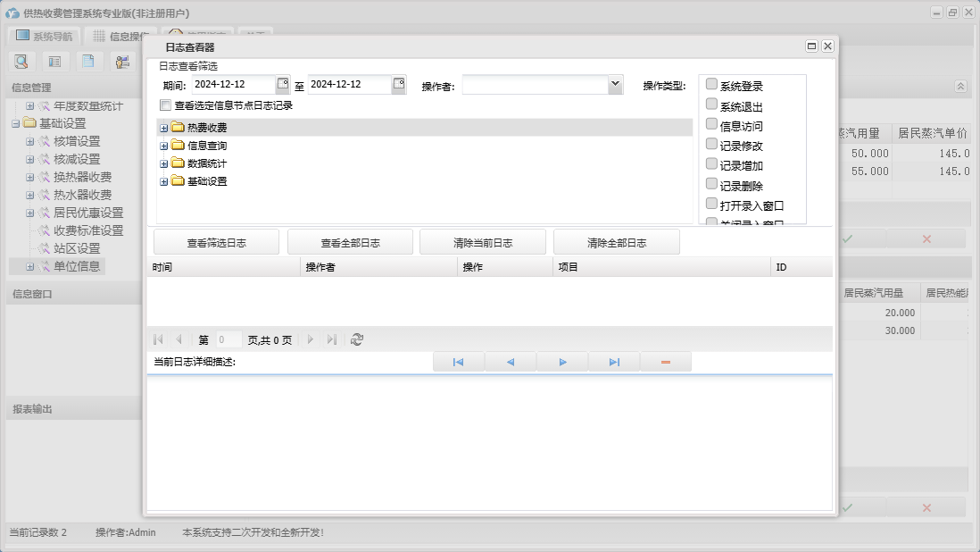This screenshot has height=552, width=980.
Task: Click the refresh icon in log pager
Action: pos(357,339)
